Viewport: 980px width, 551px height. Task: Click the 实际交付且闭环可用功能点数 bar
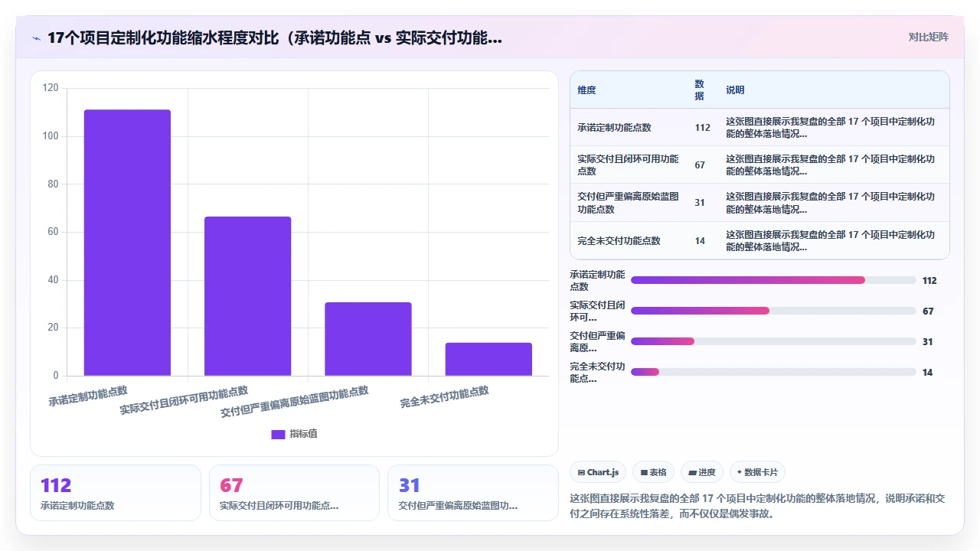[247, 296]
